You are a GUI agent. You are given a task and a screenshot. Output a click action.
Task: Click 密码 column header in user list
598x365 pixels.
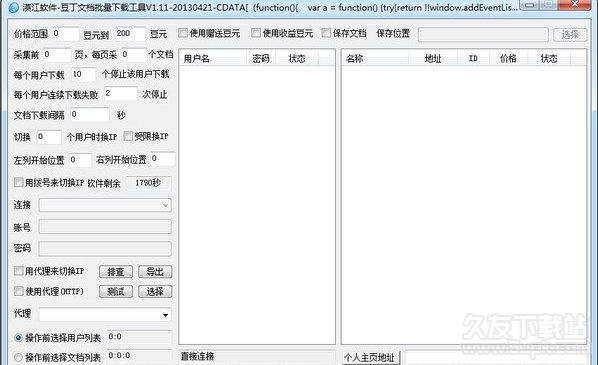(260, 58)
